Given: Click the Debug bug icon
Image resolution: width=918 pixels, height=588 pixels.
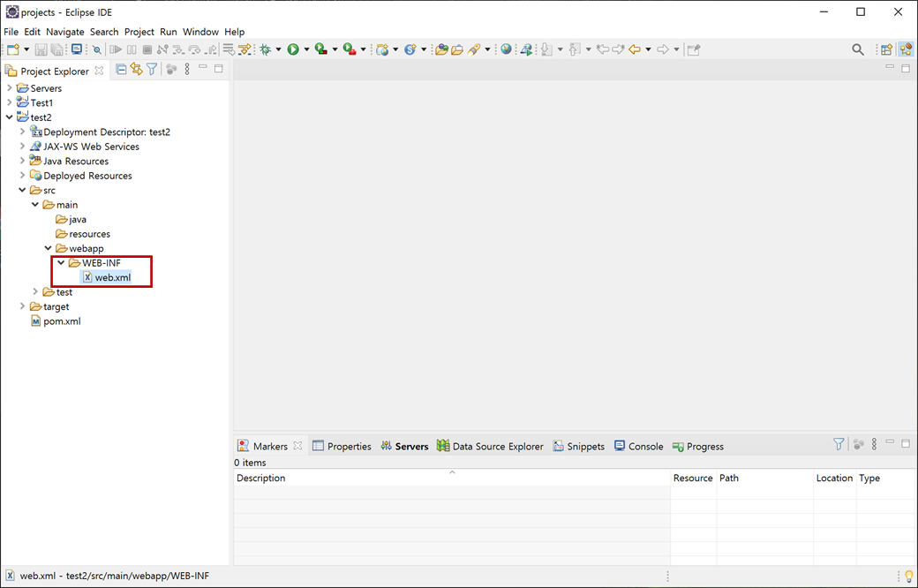Looking at the screenshot, I should 266,49.
